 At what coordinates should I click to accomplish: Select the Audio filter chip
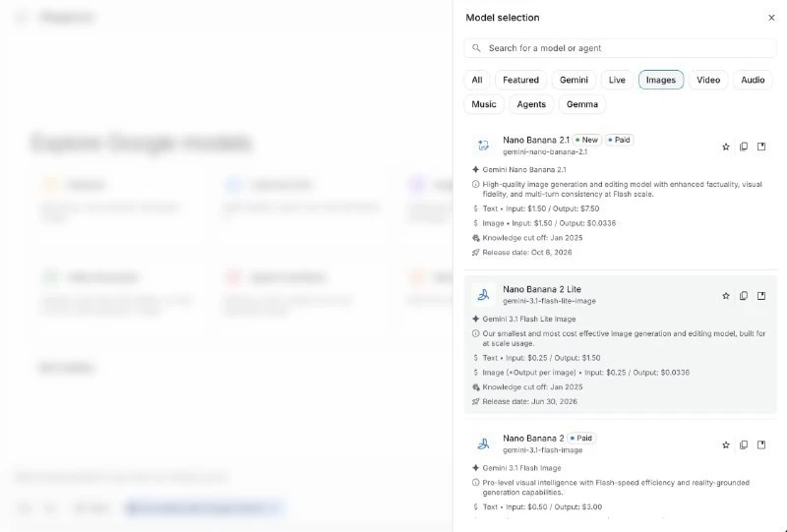(753, 80)
